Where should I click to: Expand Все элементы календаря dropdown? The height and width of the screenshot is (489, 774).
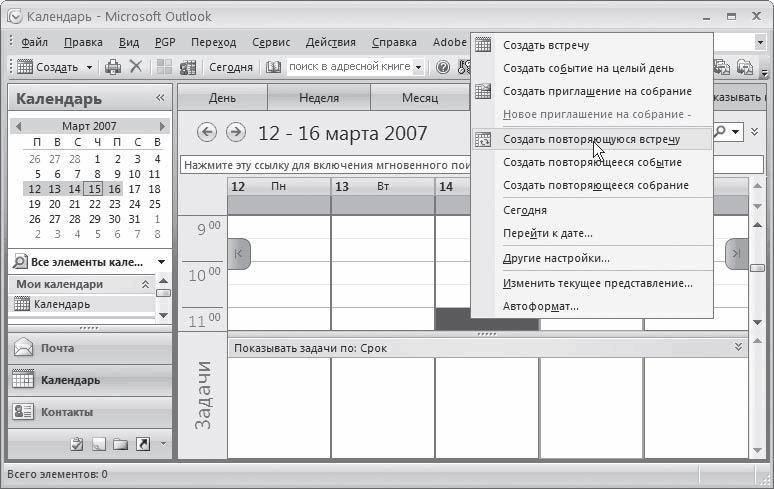pyautogui.click(x=161, y=262)
